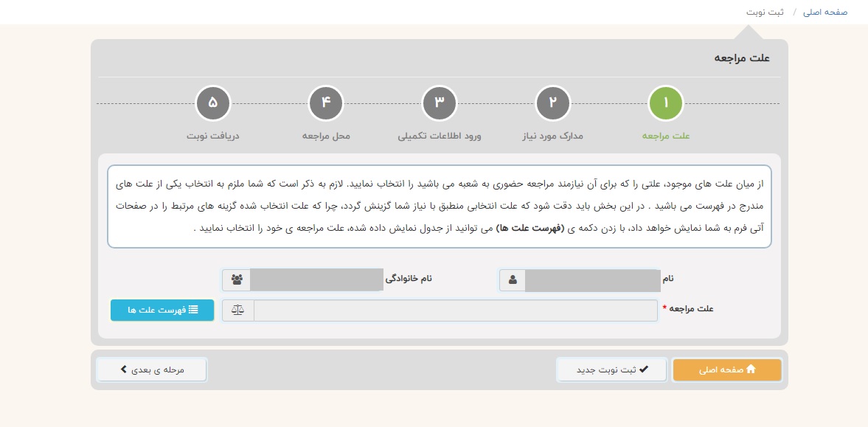Click step 3 circle 'ورود اطلاعات تکمیلی'

pyautogui.click(x=440, y=103)
